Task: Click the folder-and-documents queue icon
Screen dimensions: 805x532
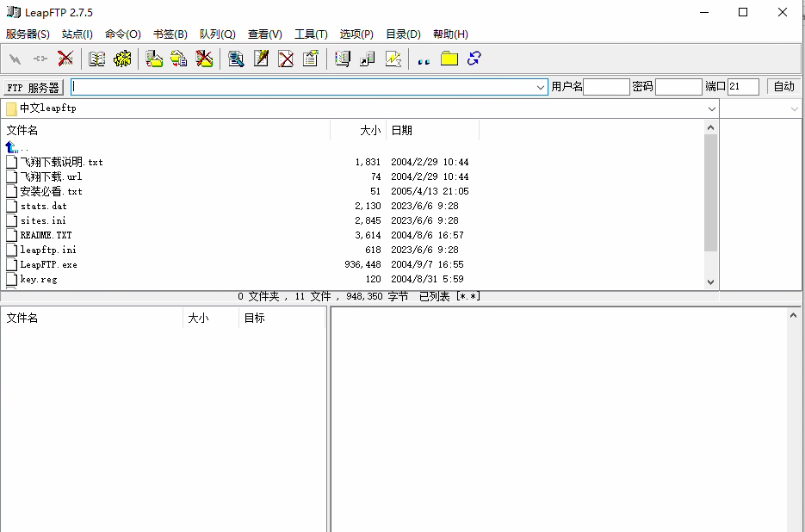Action: click(x=179, y=59)
